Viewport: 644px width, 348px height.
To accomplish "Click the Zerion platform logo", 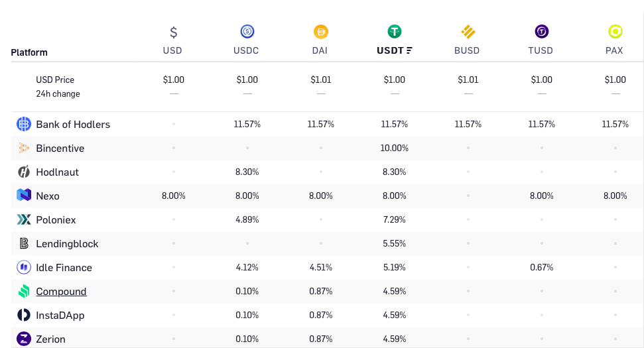I will tap(24, 339).
